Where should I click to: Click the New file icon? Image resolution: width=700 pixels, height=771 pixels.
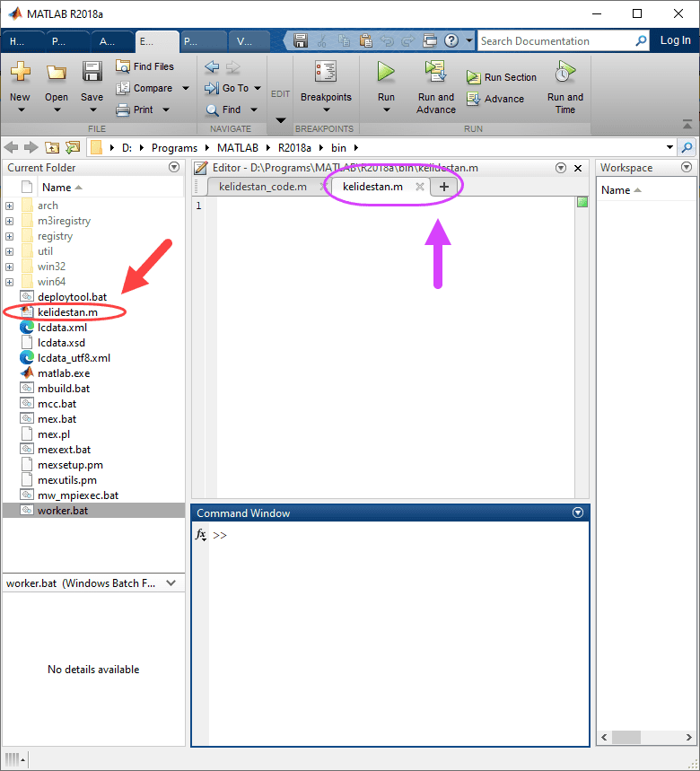20,72
